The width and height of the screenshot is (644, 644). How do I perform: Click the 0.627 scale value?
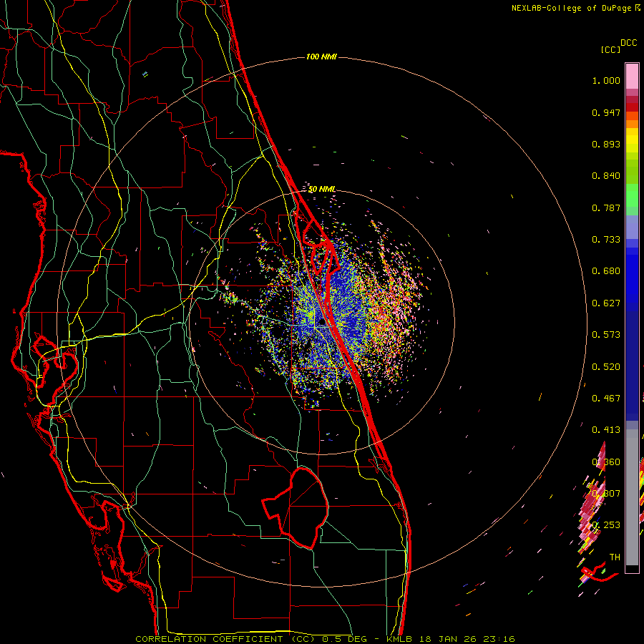click(606, 303)
